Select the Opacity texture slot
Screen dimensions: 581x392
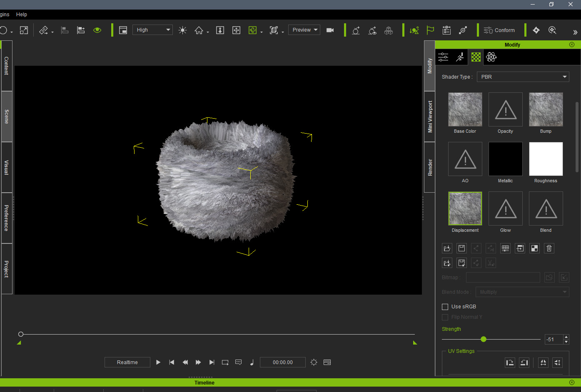click(505, 109)
